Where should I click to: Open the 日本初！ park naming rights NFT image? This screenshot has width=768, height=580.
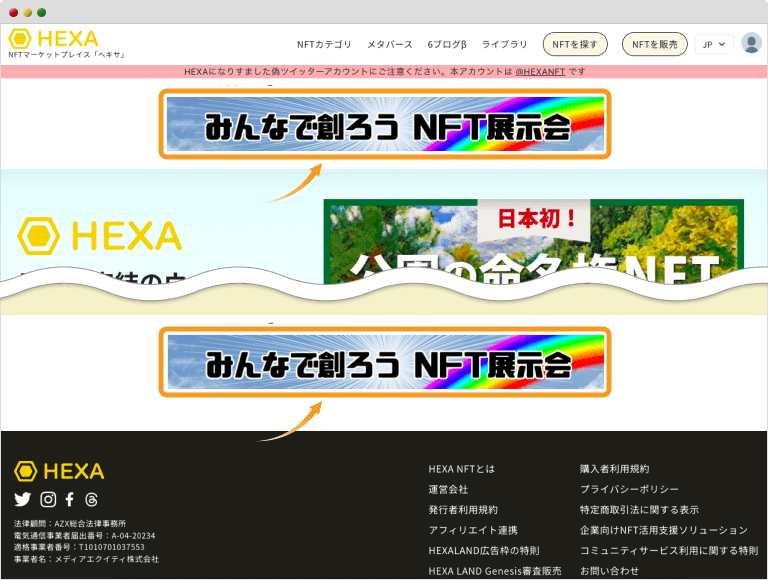coord(533,242)
